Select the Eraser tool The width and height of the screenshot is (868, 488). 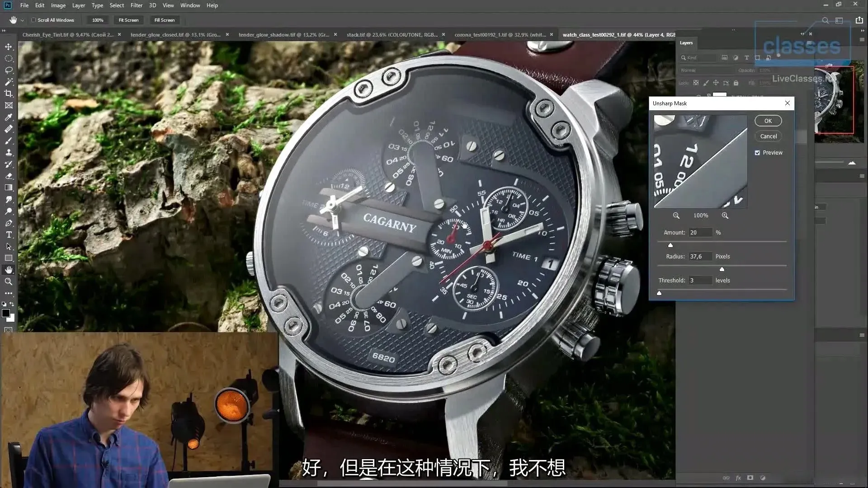[x=9, y=176]
